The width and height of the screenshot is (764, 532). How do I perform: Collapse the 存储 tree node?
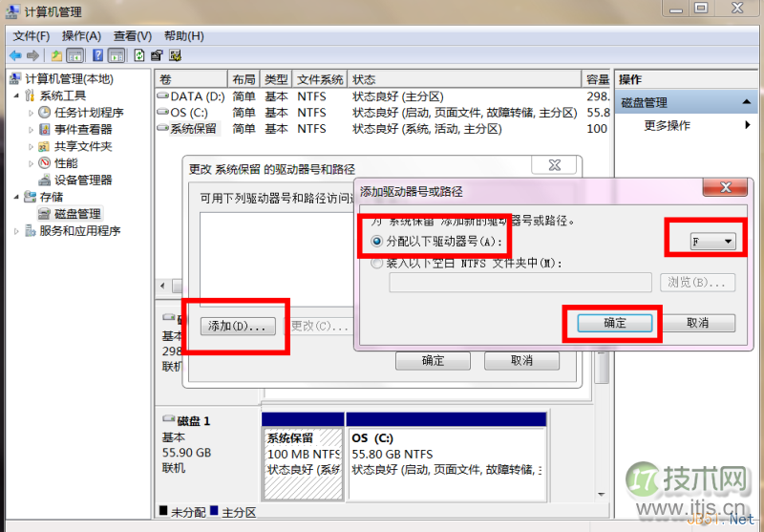(x=16, y=197)
